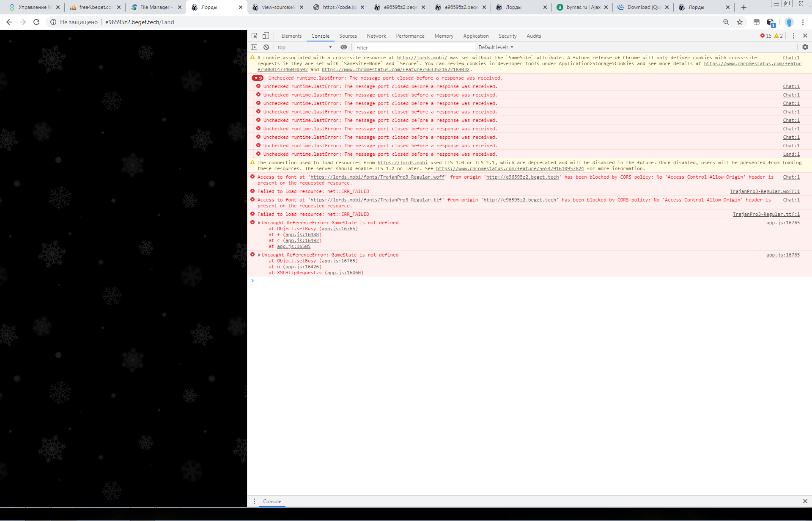Click the site info icon in the address bar
812x521 pixels.
click(x=53, y=22)
